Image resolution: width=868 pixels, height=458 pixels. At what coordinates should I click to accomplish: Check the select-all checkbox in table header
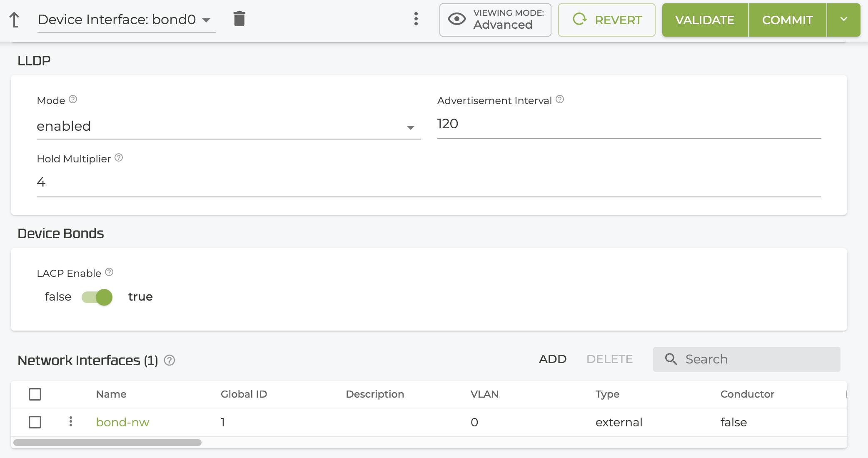(x=35, y=394)
